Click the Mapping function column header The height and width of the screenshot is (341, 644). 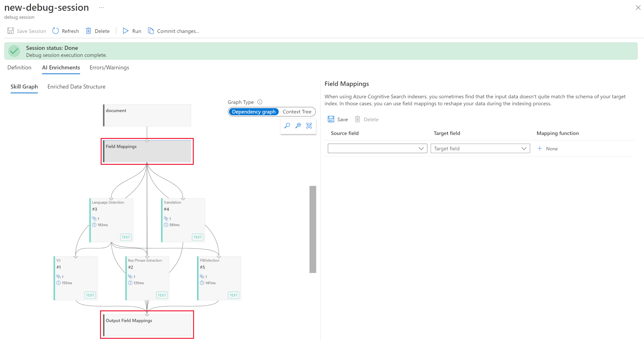(x=558, y=133)
